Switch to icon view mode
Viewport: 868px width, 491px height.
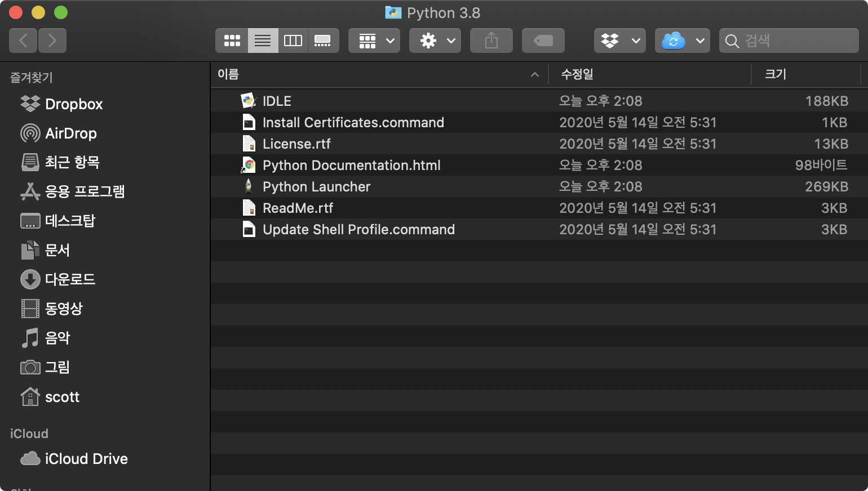pos(232,41)
